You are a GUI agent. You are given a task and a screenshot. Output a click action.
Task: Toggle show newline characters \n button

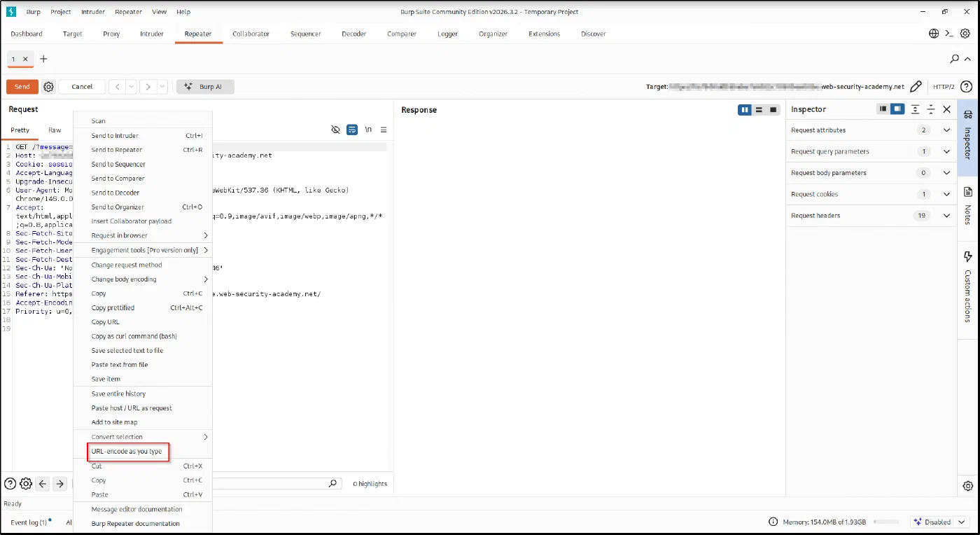click(x=368, y=130)
